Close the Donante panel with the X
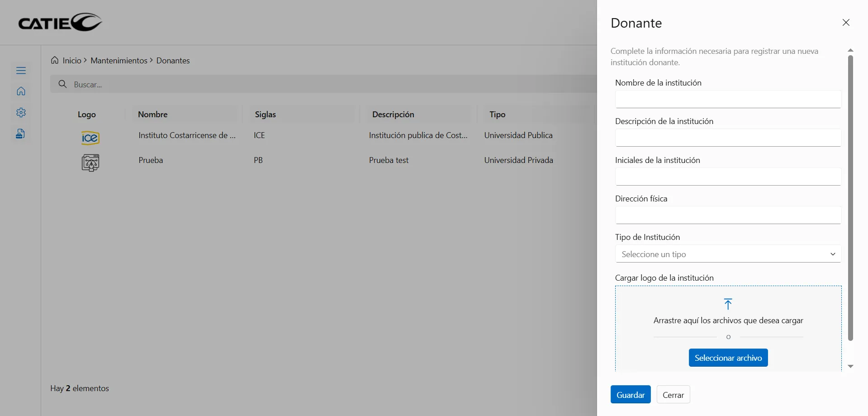 click(846, 23)
